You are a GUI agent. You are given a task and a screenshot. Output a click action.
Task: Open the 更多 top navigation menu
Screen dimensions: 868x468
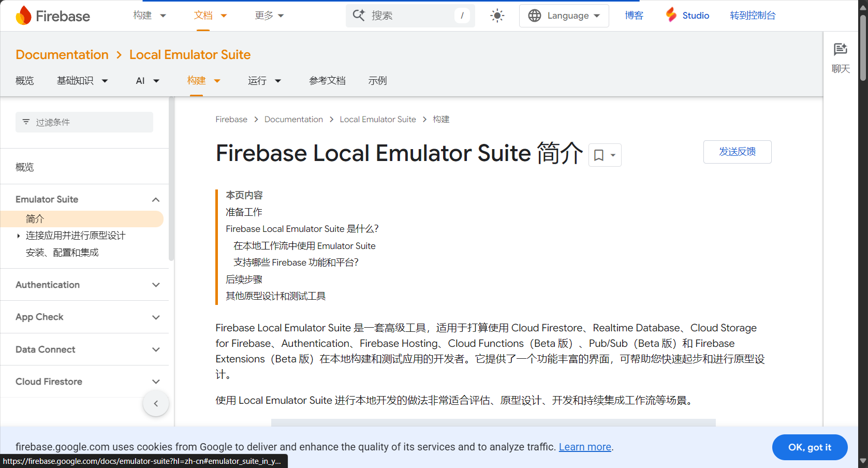[269, 16]
